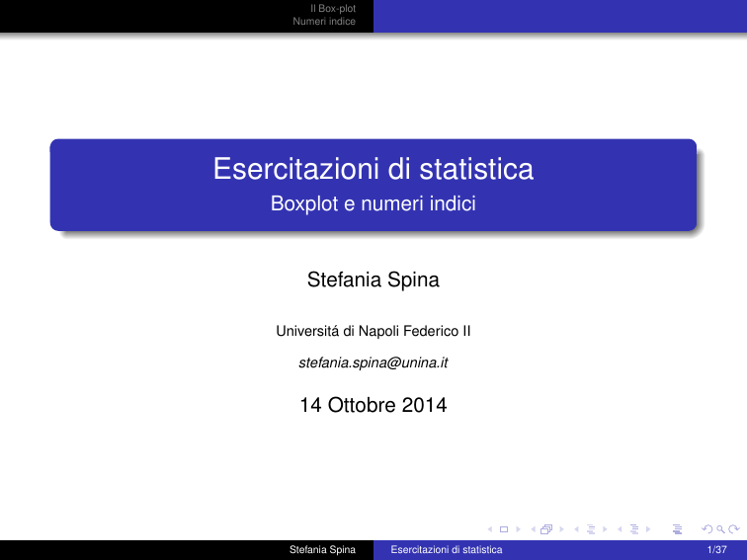Click the 1/37 slide counter
The image size is (747, 560).
(x=717, y=549)
